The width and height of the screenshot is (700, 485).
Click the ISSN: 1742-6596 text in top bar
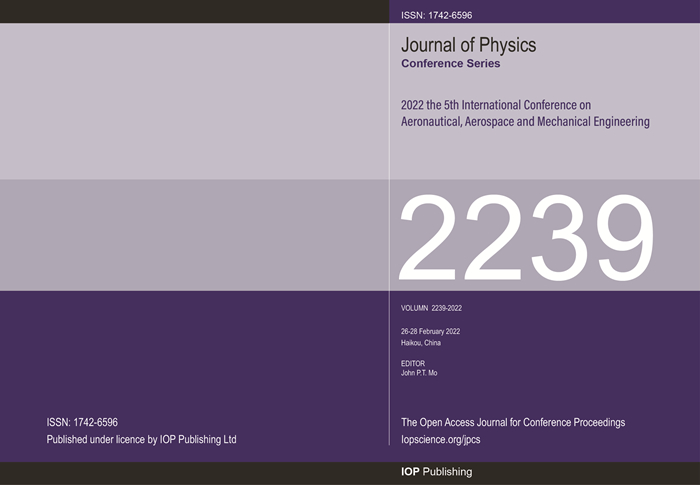pos(436,15)
